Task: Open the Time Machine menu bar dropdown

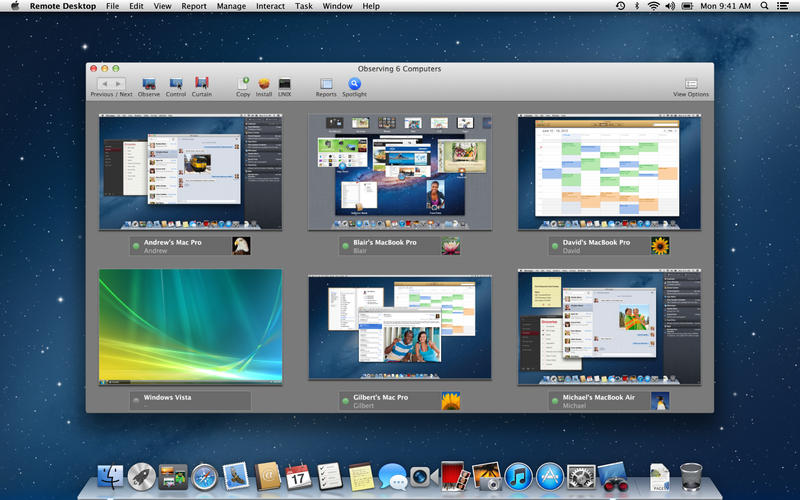Action: [x=621, y=6]
